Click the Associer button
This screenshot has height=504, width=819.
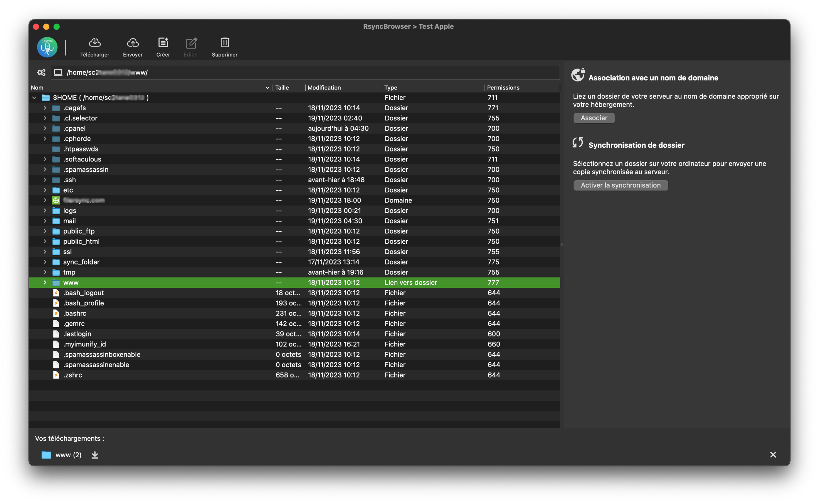pyautogui.click(x=594, y=118)
